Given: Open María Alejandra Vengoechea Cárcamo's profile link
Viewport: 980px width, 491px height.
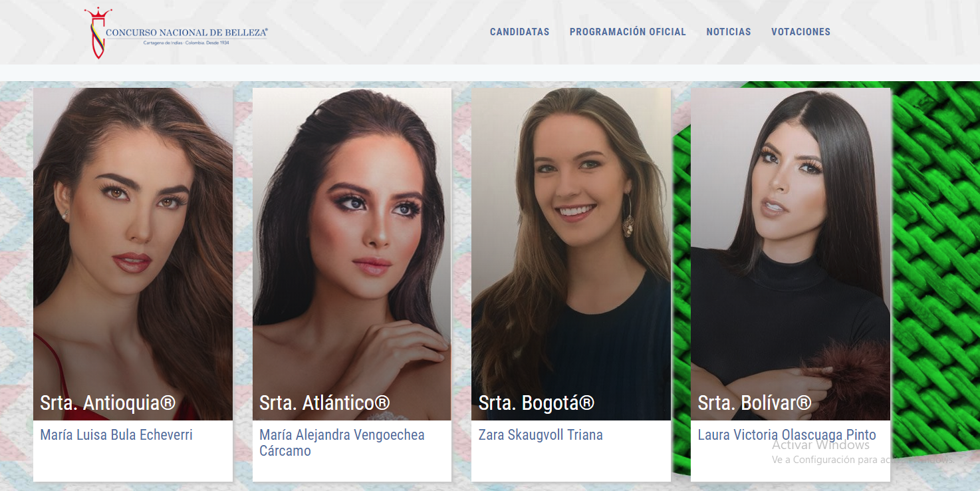Looking at the screenshot, I should [342, 443].
